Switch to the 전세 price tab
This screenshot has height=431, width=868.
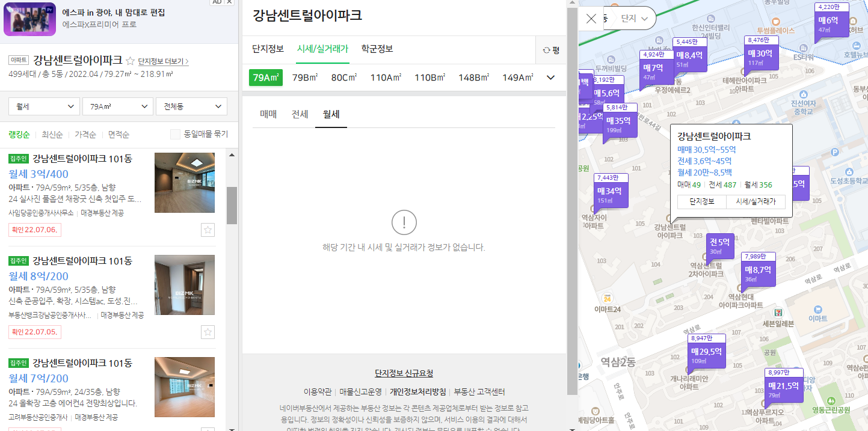(x=300, y=114)
